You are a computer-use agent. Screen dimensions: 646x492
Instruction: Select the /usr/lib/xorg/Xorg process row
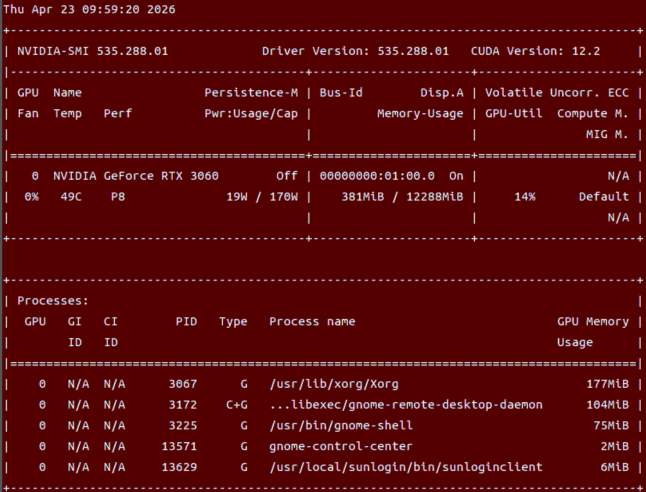323,384
